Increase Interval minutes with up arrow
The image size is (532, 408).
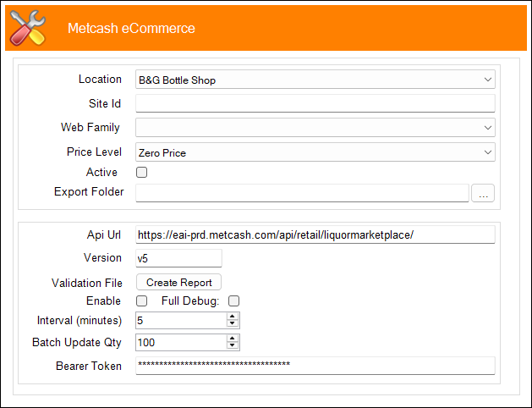pos(233,317)
